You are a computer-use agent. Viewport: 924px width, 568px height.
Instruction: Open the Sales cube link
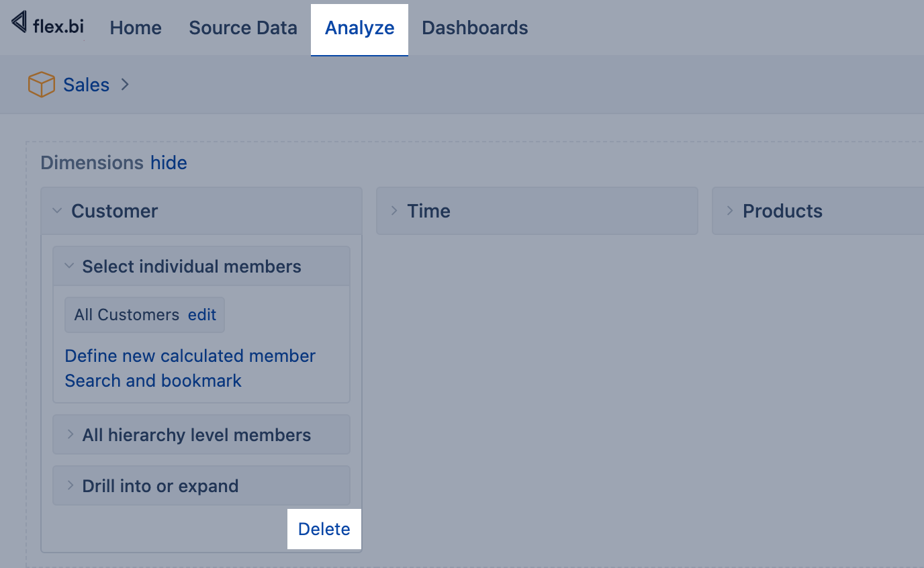86,85
